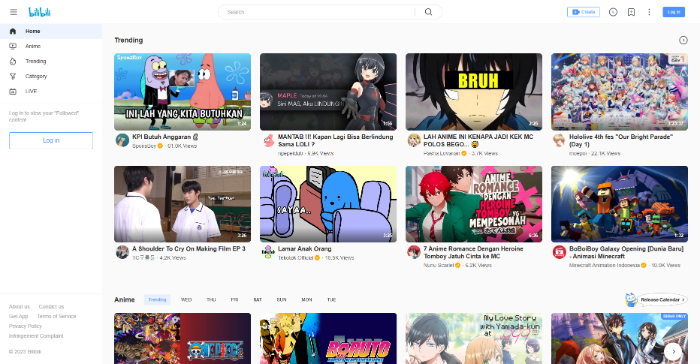This screenshot has height=364, width=700.
Task: Select the WED anime tab
Action: pos(186,300)
